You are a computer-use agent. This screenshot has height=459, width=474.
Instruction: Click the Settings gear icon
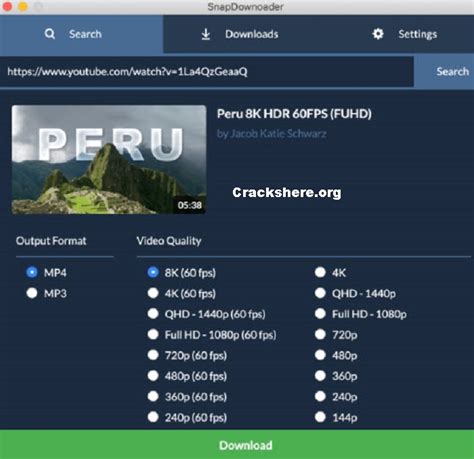378,34
